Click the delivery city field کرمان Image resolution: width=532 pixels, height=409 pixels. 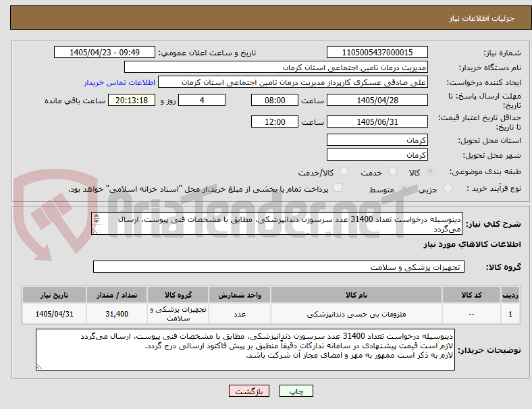pos(377,155)
